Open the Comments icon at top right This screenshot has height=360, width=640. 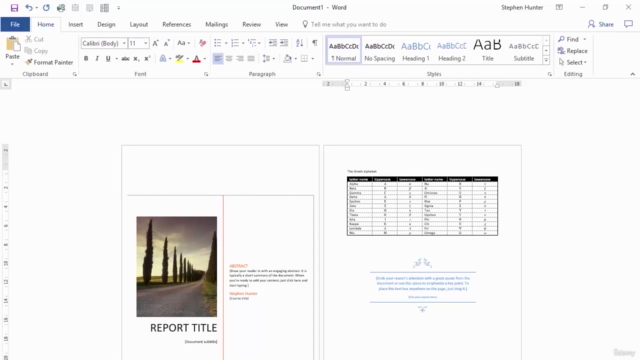(x=628, y=24)
